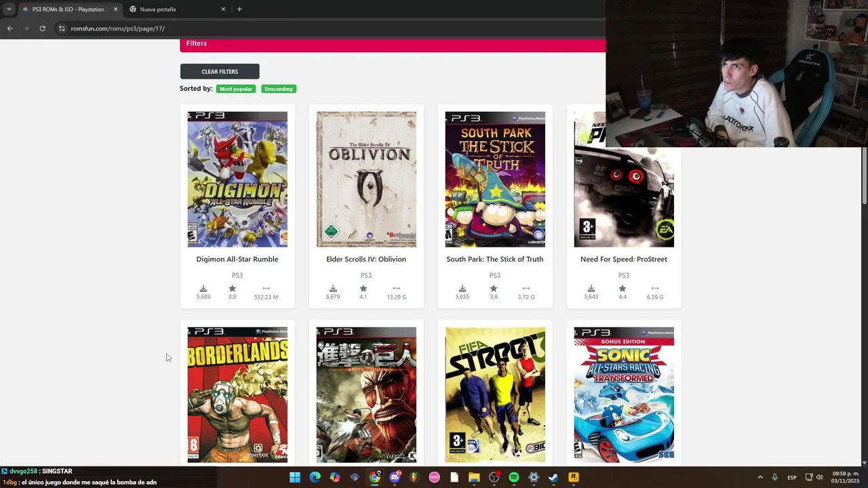
Task: Click the star rating icon under Digimon
Action: pos(232,289)
